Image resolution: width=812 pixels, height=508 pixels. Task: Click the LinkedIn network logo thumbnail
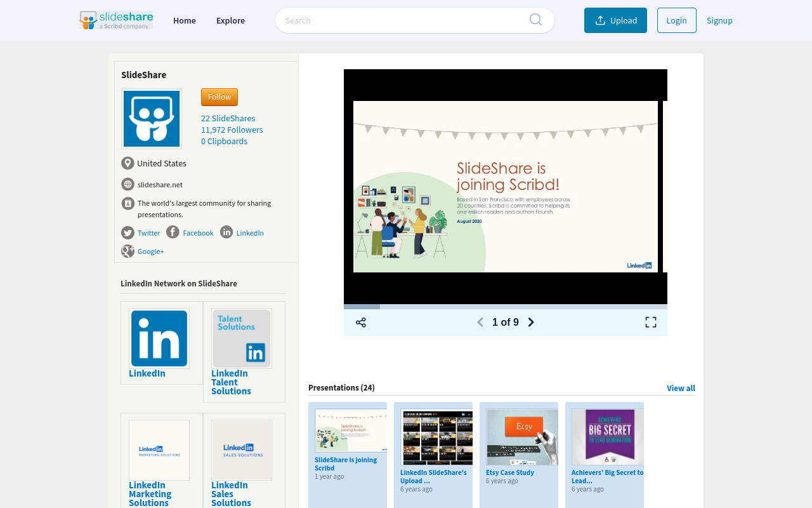point(159,338)
